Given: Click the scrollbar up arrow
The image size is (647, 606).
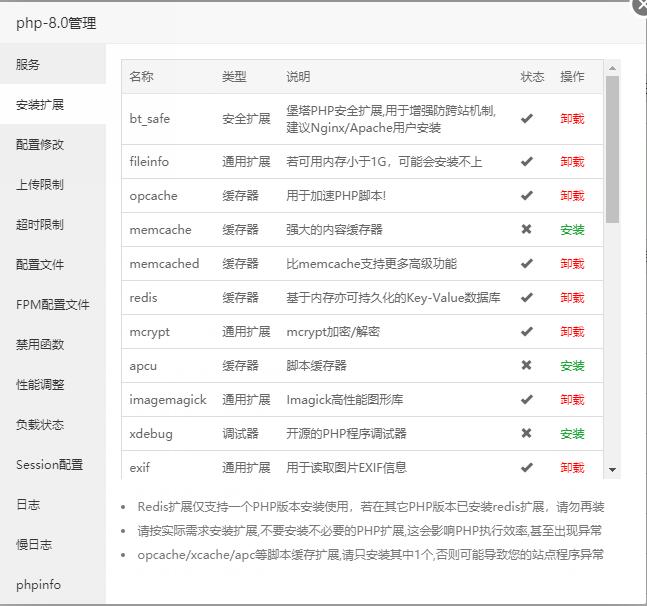Looking at the screenshot, I should (x=612, y=68).
